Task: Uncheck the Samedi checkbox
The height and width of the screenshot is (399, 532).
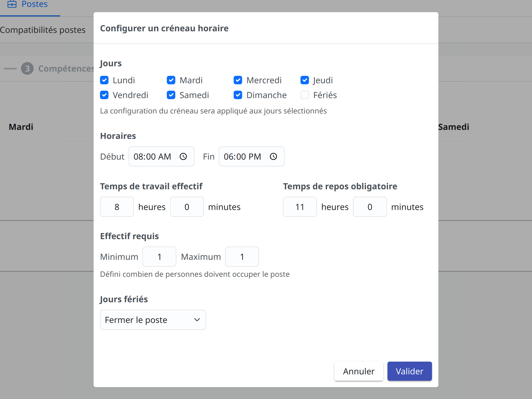Action: [x=171, y=95]
